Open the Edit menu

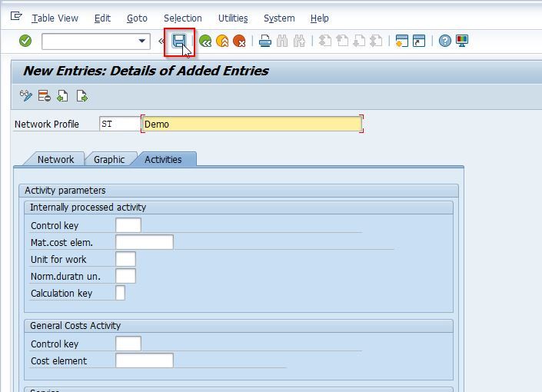pyautogui.click(x=102, y=18)
